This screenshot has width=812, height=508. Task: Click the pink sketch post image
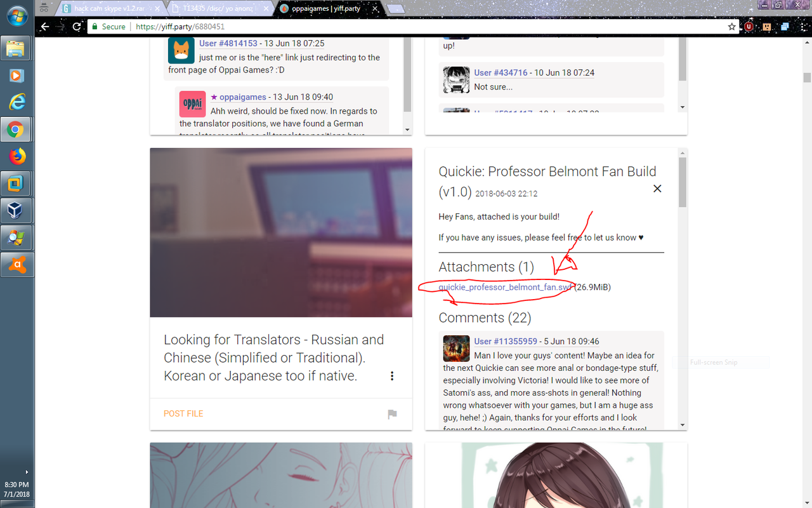[281, 475]
